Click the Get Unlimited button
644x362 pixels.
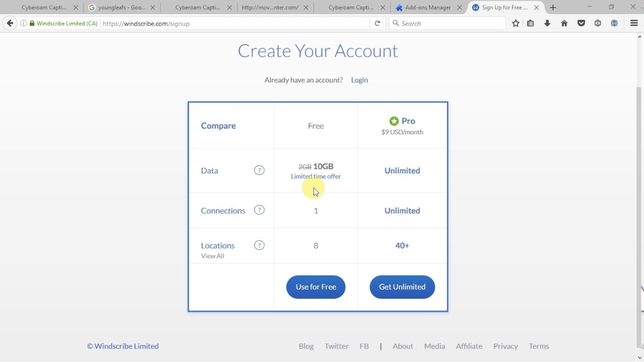coord(402,287)
